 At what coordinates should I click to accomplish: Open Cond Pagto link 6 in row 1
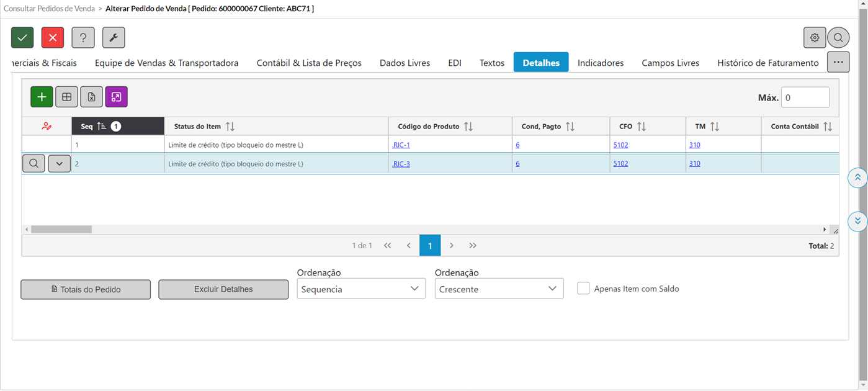coord(517,145)
